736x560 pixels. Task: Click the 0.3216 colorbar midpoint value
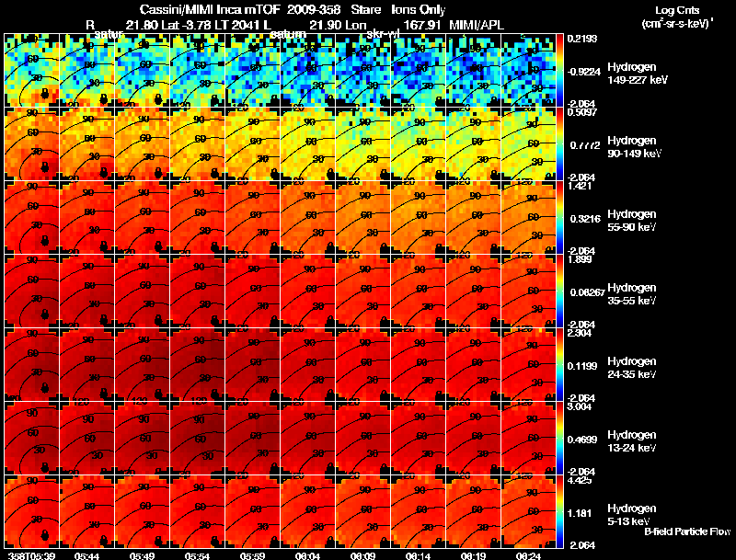(585, 219)
